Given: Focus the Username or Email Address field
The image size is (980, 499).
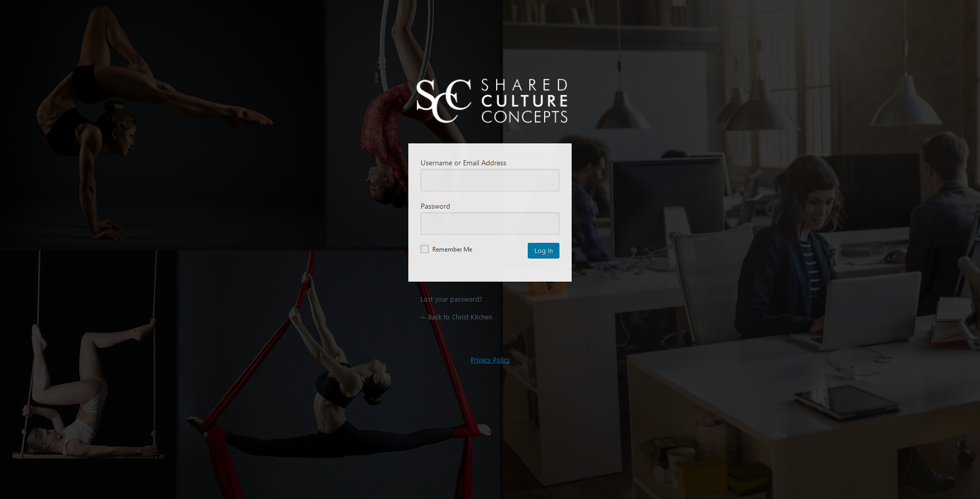Looking at the screenshot, I should point(489,180).
